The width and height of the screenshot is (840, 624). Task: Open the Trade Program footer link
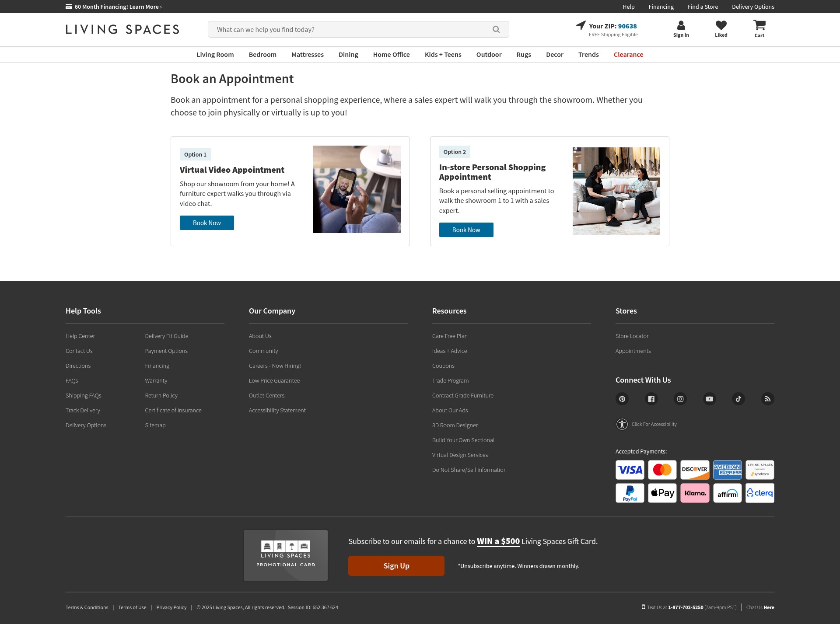click(450, 380)
